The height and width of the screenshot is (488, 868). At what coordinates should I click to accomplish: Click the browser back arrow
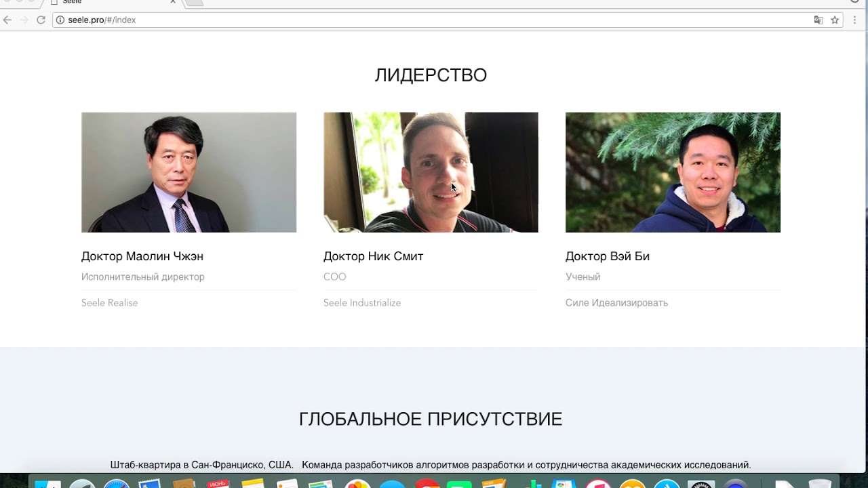point(7,20)
